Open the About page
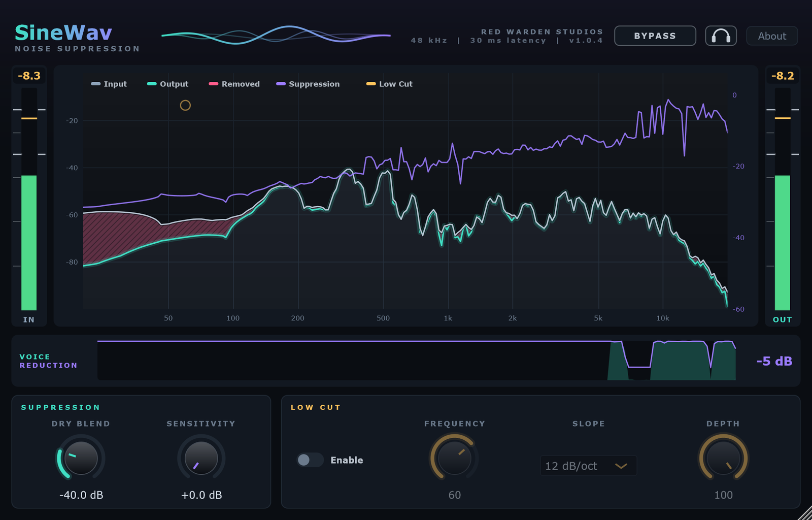The width and height of the screenshot is (812, 520). [x=772, y=36]
